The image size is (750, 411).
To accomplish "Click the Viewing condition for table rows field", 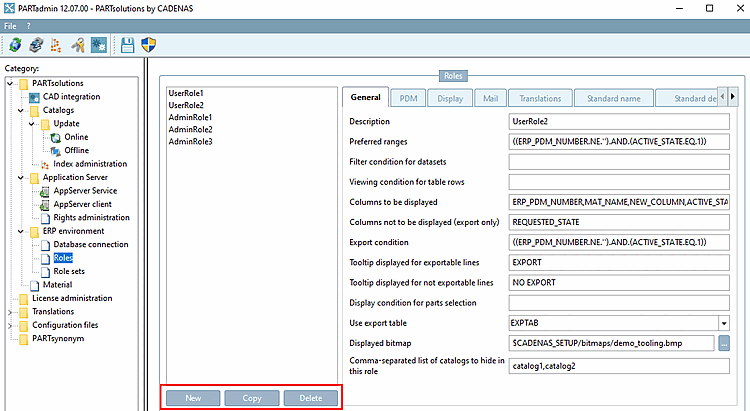I will click(x=619, y=182).
